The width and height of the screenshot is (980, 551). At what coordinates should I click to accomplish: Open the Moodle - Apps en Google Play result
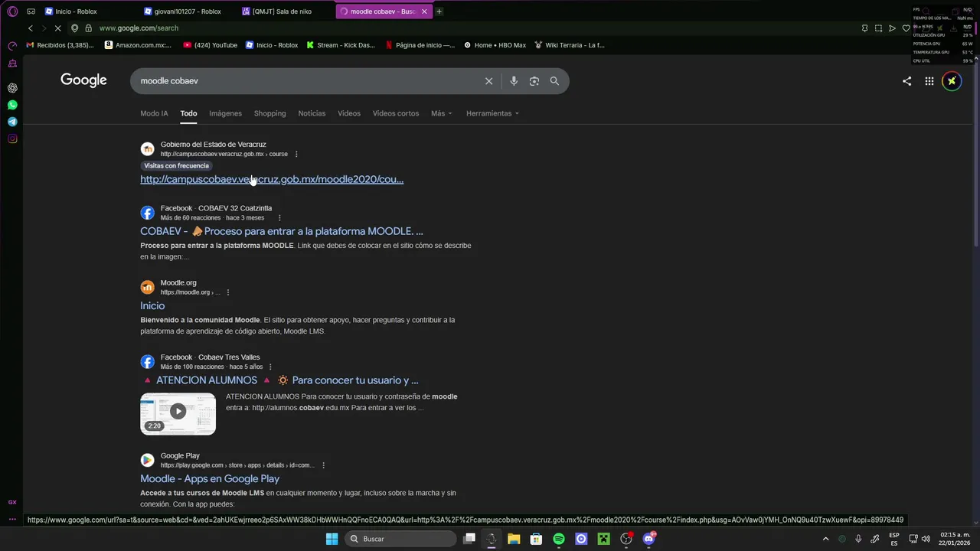pos(210,479)
